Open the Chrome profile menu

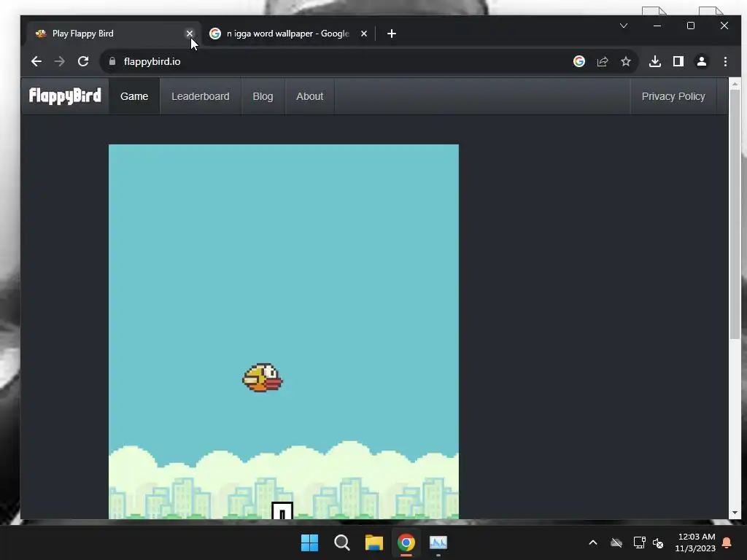(702, 61)
